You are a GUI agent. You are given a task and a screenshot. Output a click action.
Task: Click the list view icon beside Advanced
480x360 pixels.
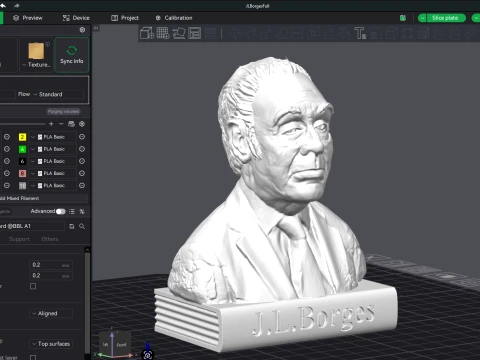(x=72, y=212)
